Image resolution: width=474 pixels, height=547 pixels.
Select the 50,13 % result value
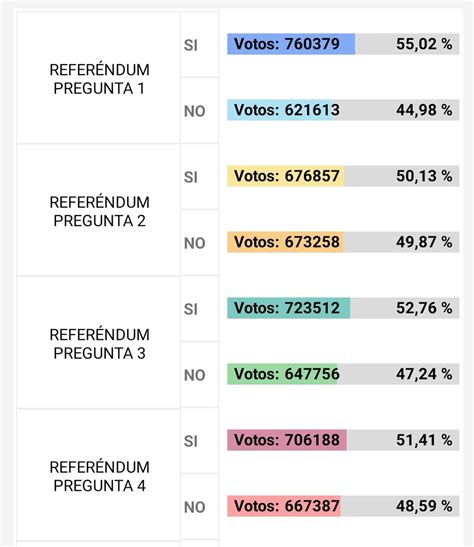pyautogui.click(x=424, y=176)
